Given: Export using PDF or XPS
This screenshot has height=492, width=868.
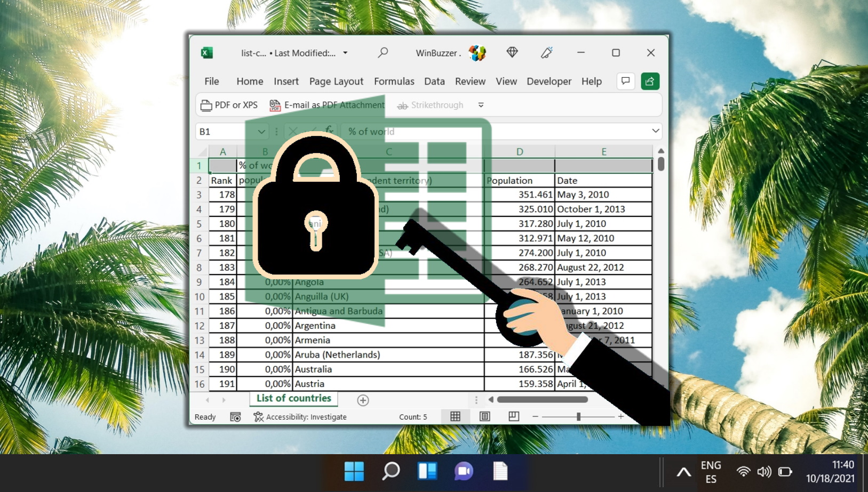Looking at the screenshot, I should pyautogui.click(x=229, y=105).
